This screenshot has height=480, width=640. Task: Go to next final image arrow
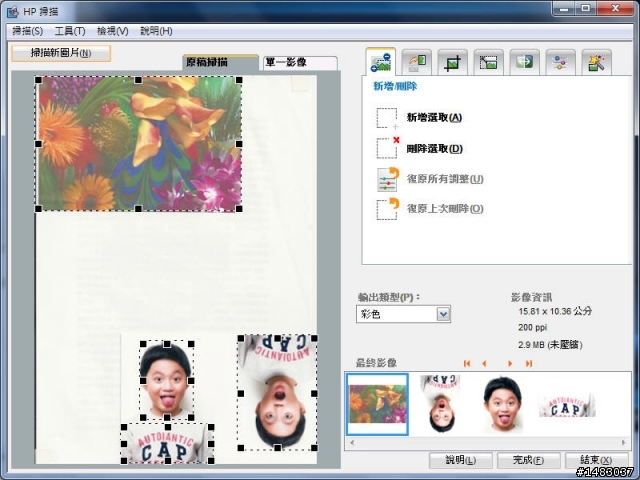[510, 363]
